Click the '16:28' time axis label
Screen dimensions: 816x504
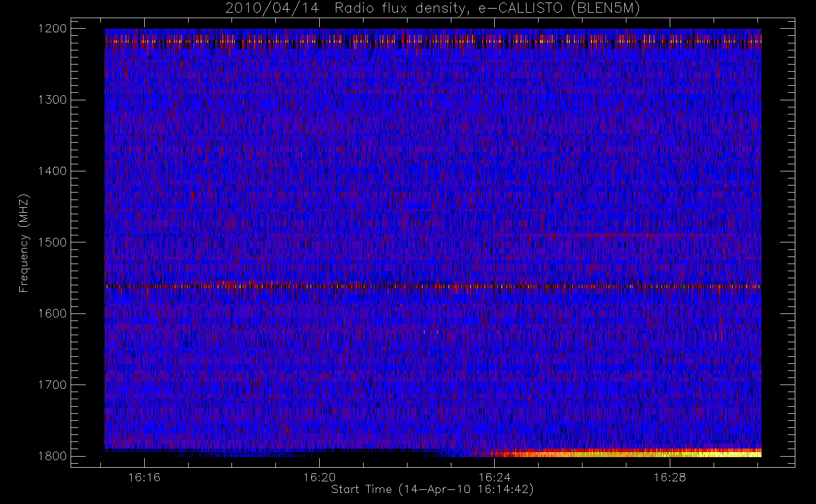670,477
